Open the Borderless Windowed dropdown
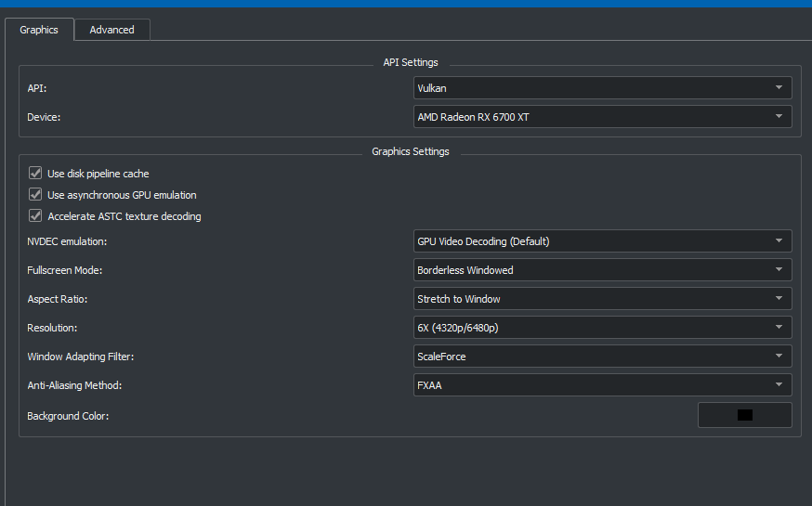The image size is (812, 506). (x=602, y=270)
